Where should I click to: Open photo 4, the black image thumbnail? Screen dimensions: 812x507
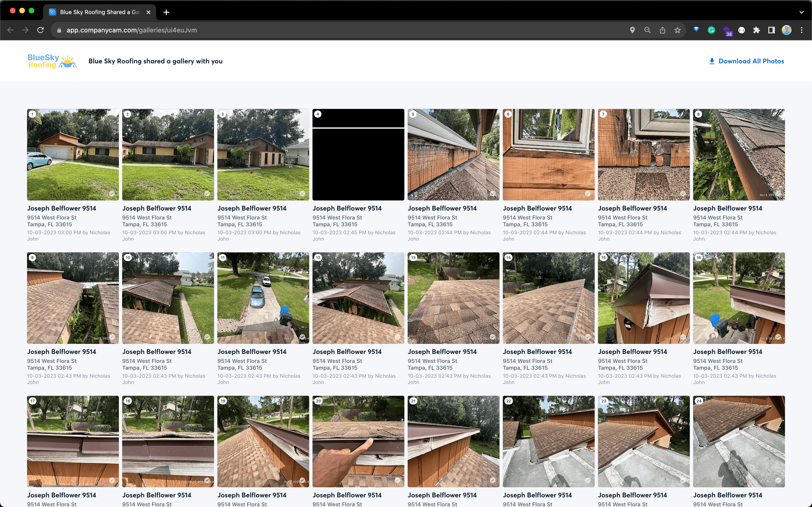tap(358, 155)
